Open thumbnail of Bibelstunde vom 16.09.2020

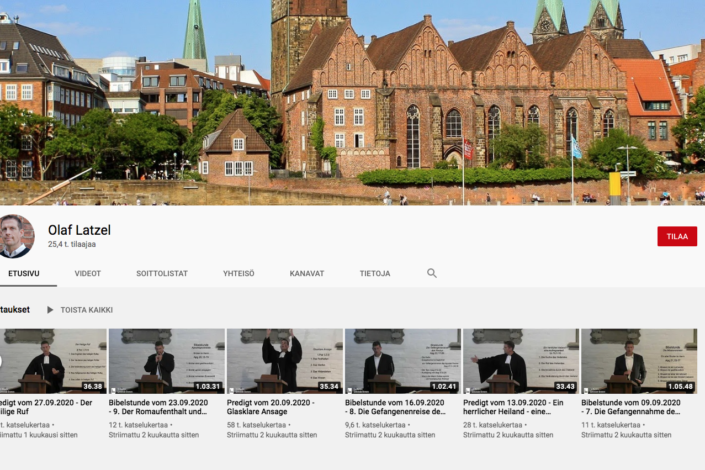point(403,361)
